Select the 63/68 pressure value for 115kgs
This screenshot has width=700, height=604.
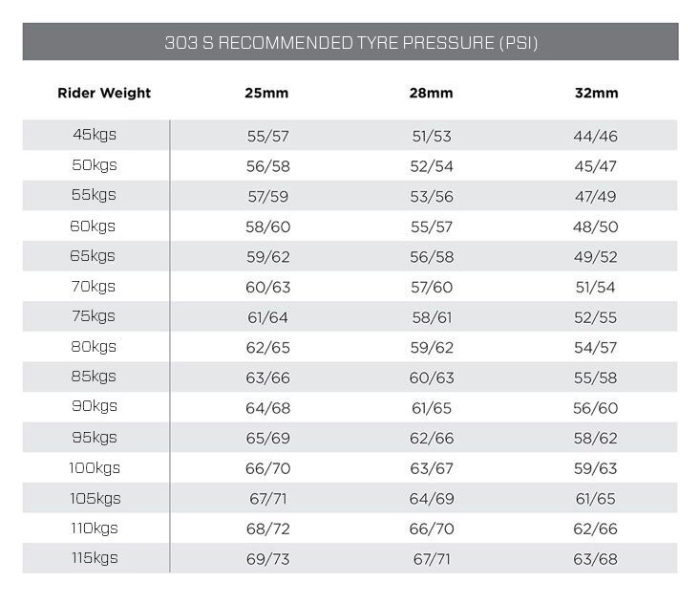pyautogui.click(x=596, y=559)
